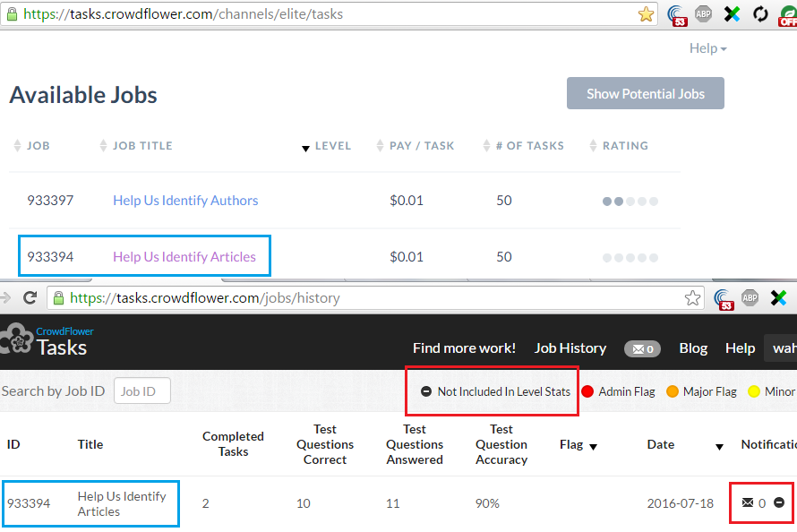Open the ABP extension icon in the upper browser
The image size is (797, 532).
(704, 14)
